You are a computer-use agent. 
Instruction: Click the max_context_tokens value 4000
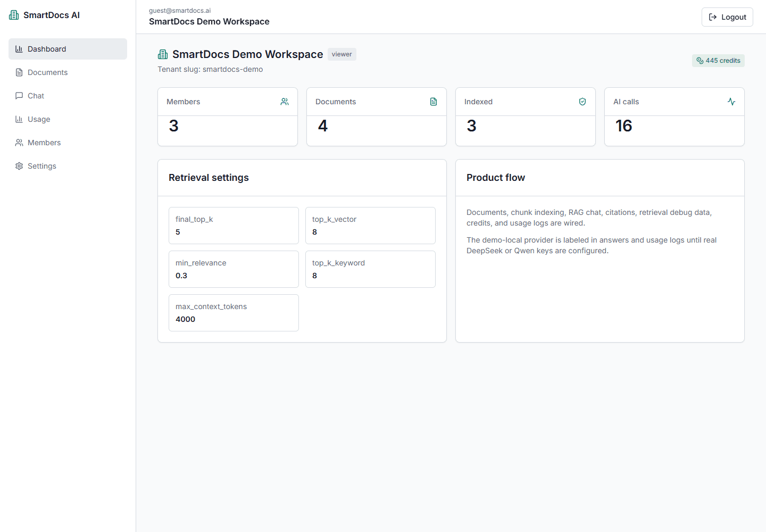pyautogui.click(x=185, y=319)
